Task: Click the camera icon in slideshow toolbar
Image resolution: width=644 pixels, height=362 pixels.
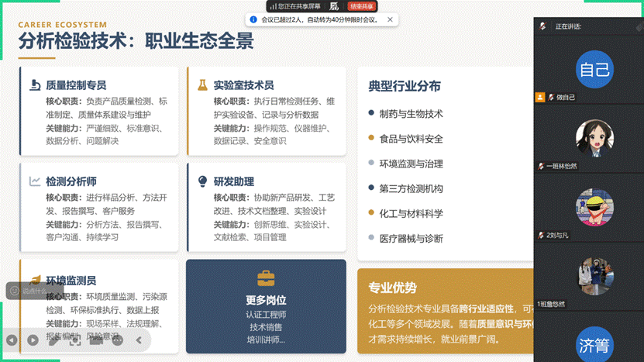Action: click(96, 340)
